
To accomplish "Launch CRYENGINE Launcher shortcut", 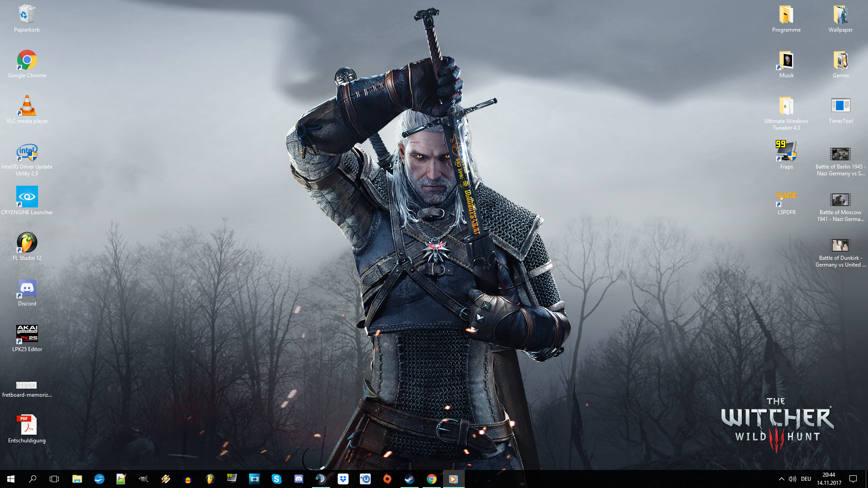I will [27, 197].
